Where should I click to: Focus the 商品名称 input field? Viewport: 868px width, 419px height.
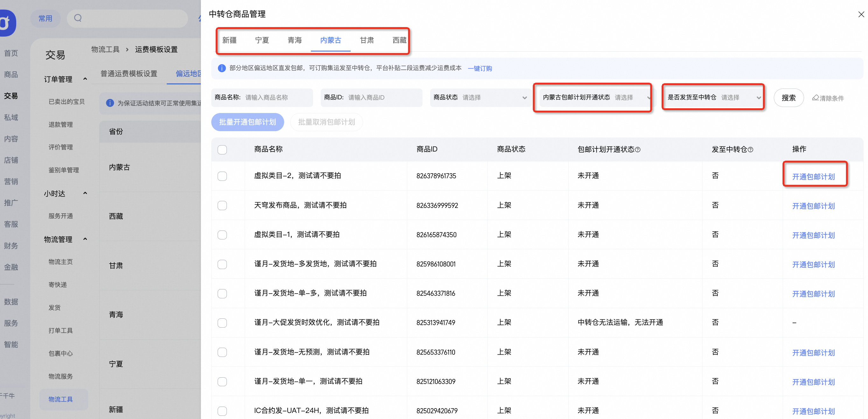[x=262, y=97]
